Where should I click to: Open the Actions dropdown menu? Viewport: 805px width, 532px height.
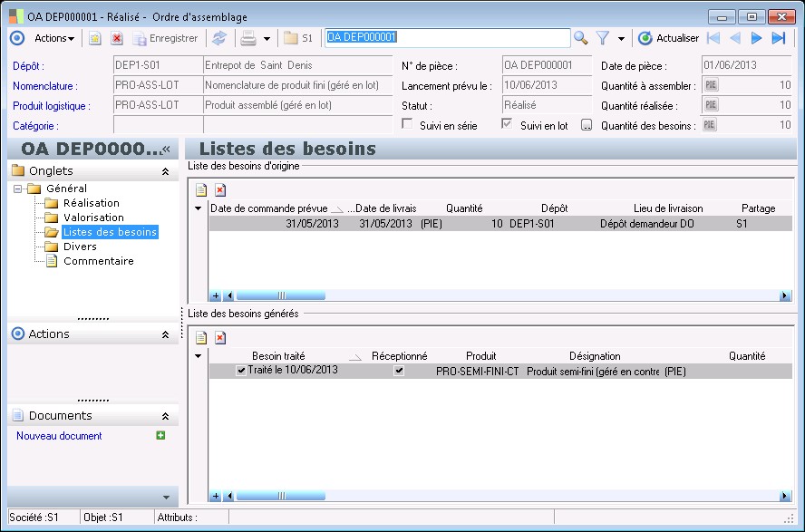[54, 38]
